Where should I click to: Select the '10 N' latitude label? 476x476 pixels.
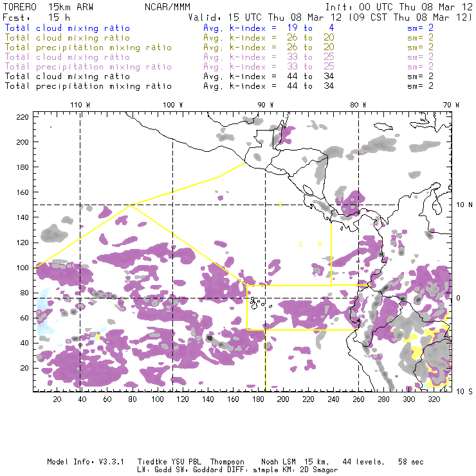click(x=464, y=205)
